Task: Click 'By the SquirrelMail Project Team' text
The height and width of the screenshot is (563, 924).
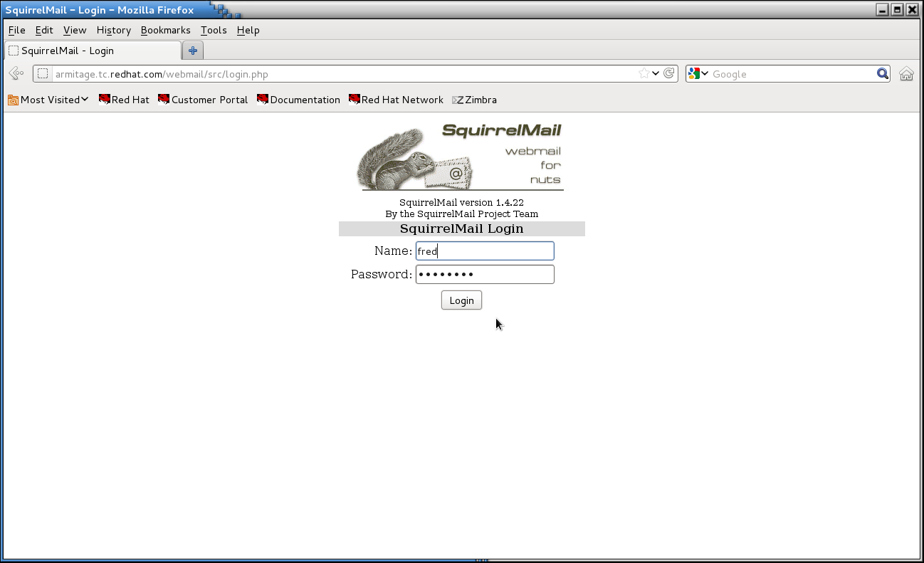Action: coord(461,214)
